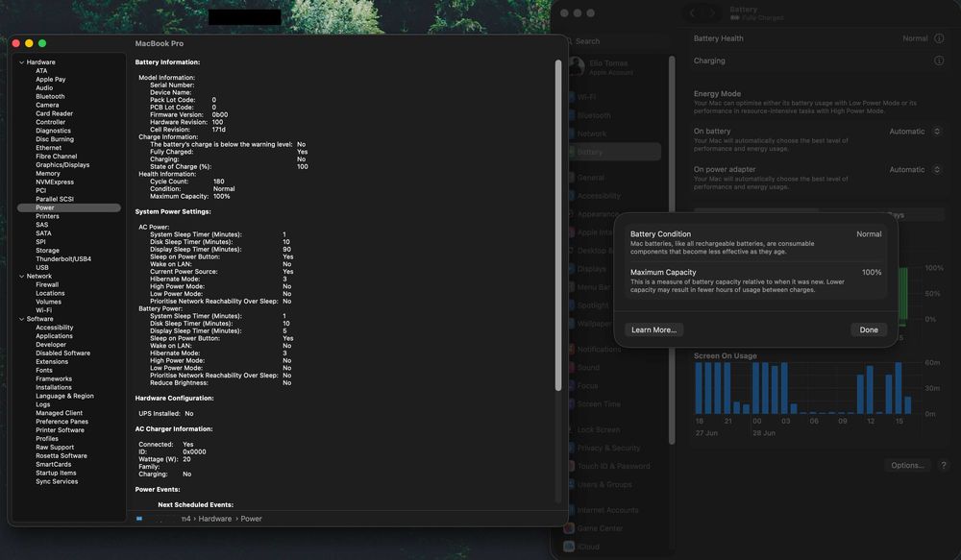The width and height of the screenshot is (961, 560).
Task: Click the Wattage (W) value 20
Action: (186, 459)
